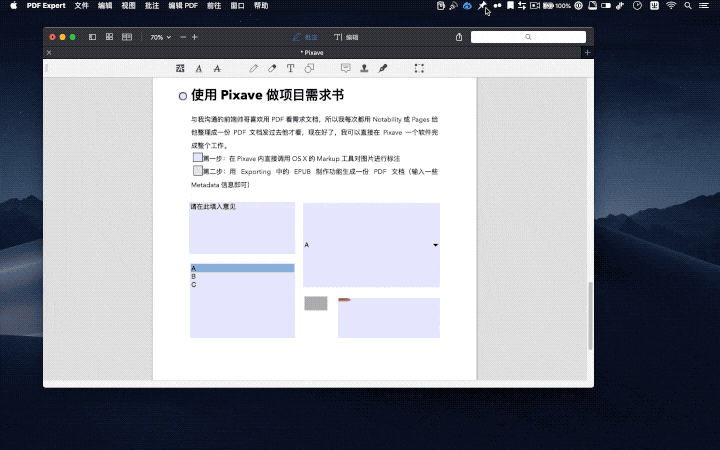Select the text box tool

coord(290,68)
